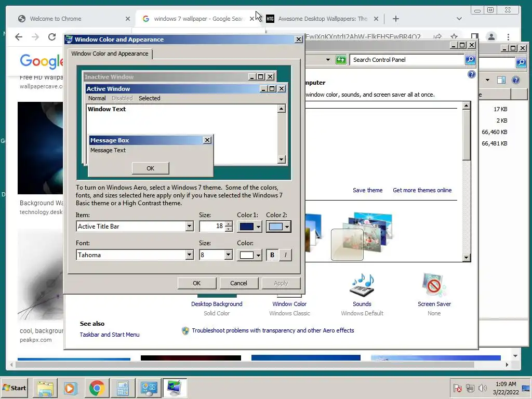Open the Font dropdown showing Tahoma
This screenshot has height=399, width=532.
(189, 255)
